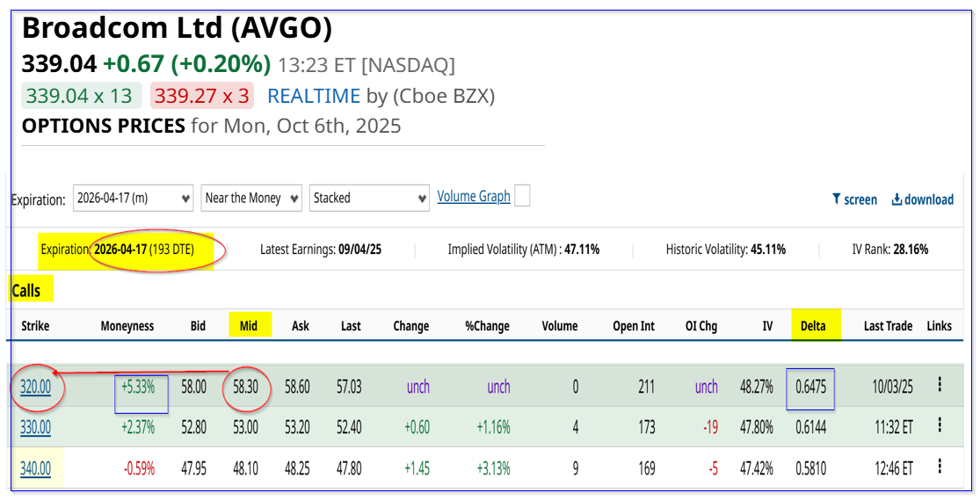Open links menu for 340.00 strike

(x=940, y=466)
